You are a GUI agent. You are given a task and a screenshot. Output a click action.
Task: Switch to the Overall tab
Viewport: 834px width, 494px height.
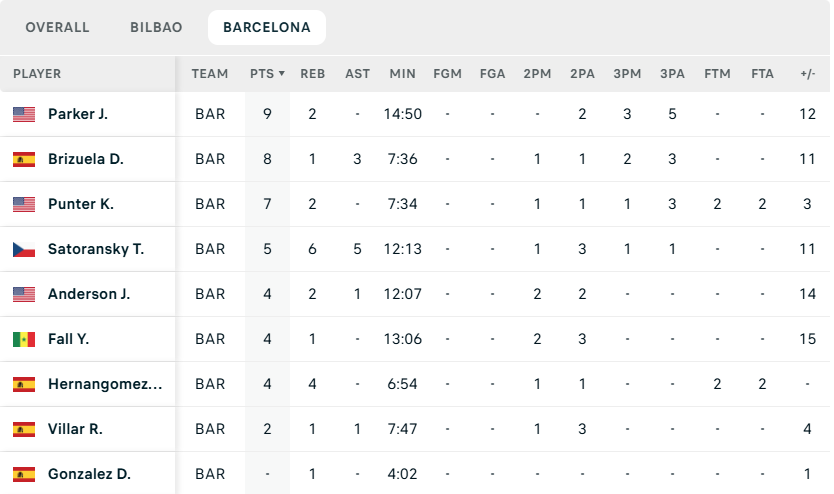click(x=57, y=28)
